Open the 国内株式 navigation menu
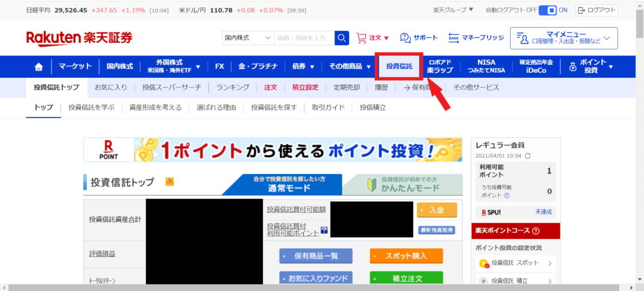This screenshot has width=644, height=291. (119, 67)
